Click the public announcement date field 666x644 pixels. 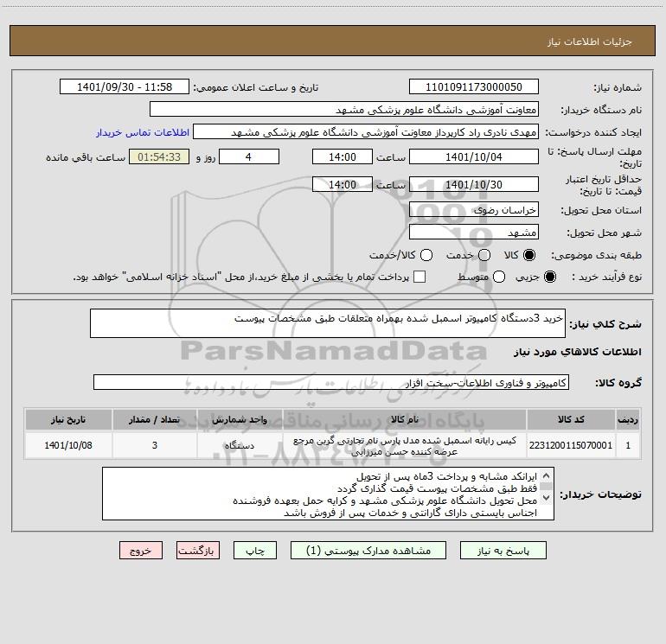pos(125,87)
